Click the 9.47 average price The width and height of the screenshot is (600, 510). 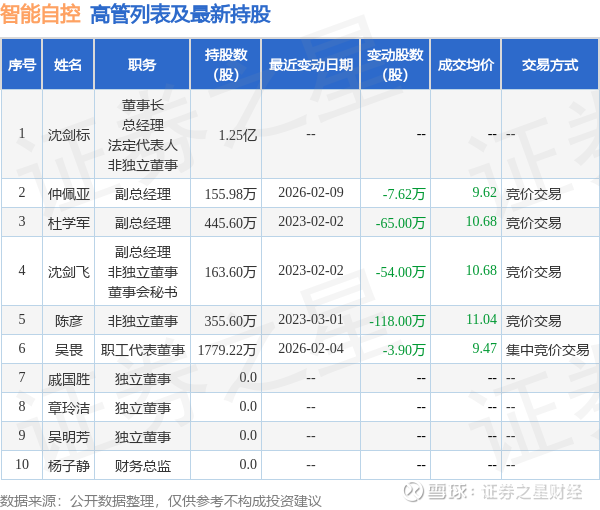pyautogui.click(x=484, y=349)
